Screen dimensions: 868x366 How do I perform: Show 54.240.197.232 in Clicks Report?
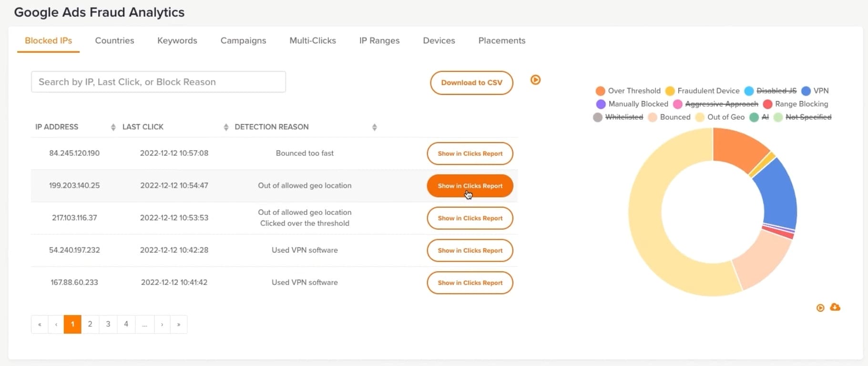470,251
